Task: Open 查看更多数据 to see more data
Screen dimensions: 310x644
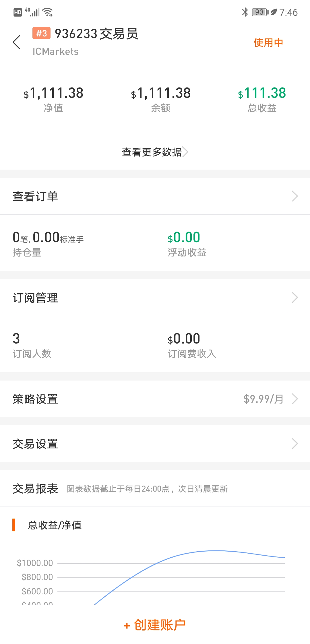Action: coord(155,152)
